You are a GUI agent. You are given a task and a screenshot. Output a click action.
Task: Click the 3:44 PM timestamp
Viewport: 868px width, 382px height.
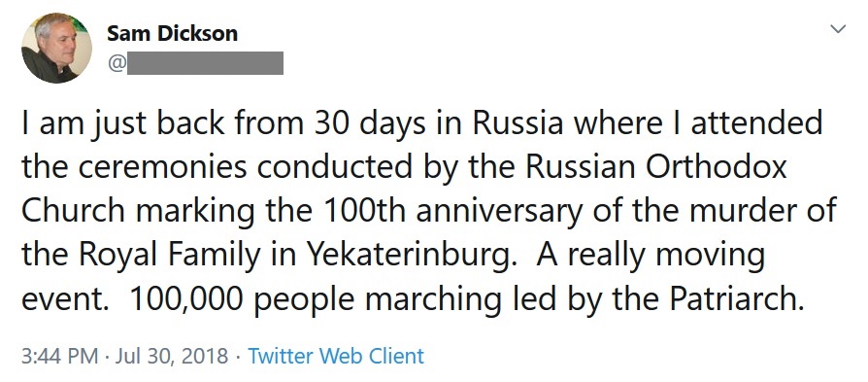coord(60,356)
